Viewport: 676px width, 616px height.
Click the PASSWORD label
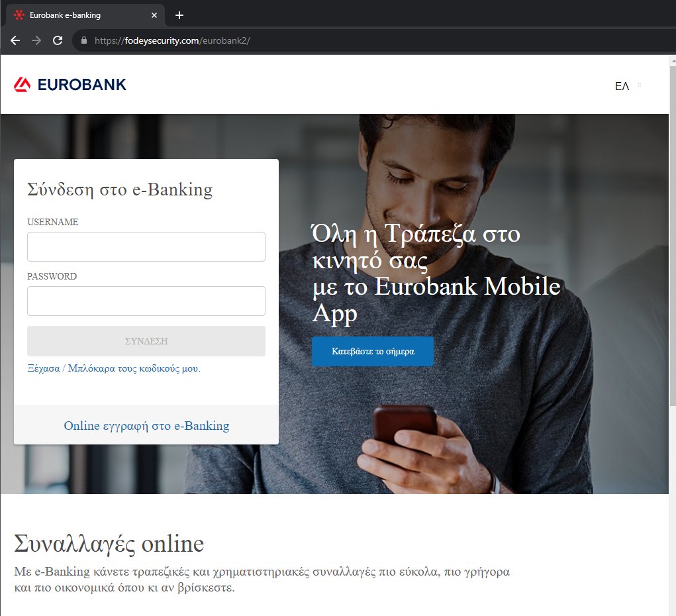click(x=52, y=276)
